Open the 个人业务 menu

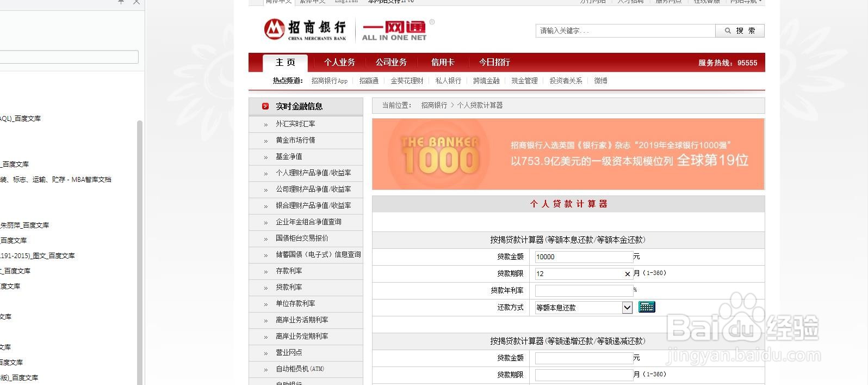pos(339,63)
